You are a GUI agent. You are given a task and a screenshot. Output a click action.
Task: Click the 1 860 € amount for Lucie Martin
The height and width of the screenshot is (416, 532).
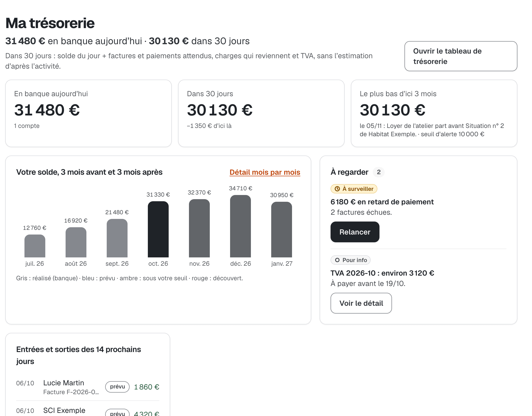(x=147, y=387)
